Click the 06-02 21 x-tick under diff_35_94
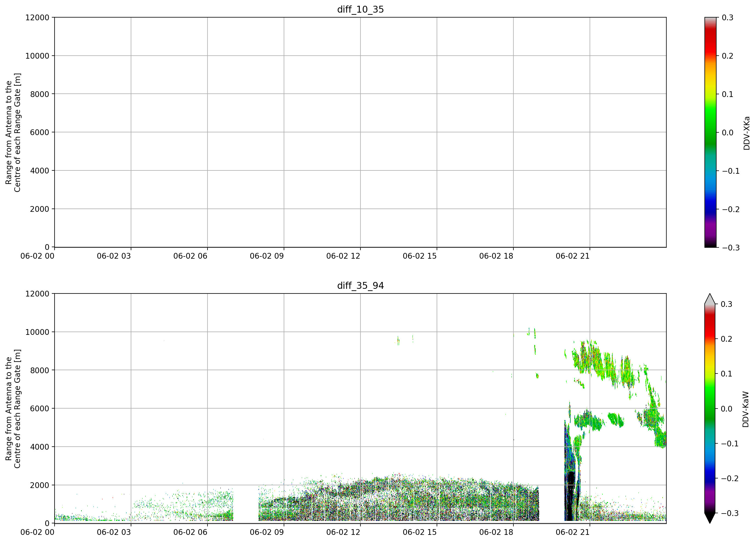 click(573, 532)
